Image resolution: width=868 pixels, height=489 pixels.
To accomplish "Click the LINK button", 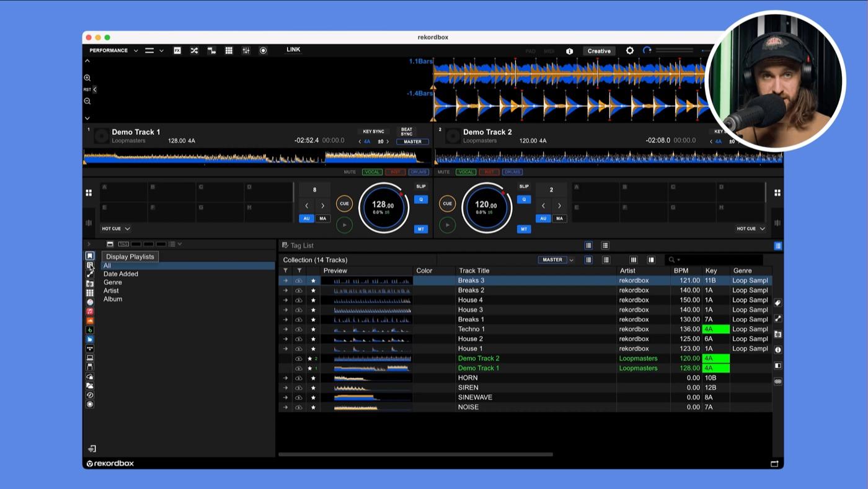I will coord(293,50).
